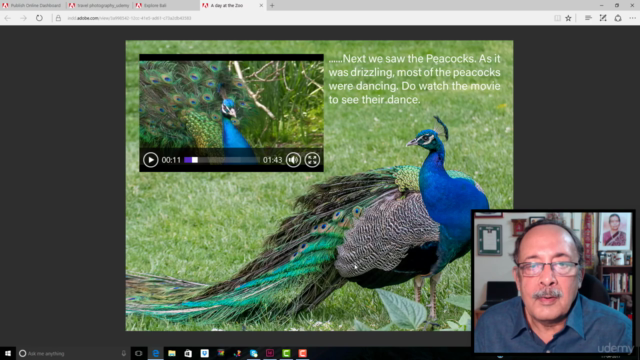Open the Windows Start menu
The width and height of the screenshot is (640, 360).
pyautogui.click(x=8, y=353)
